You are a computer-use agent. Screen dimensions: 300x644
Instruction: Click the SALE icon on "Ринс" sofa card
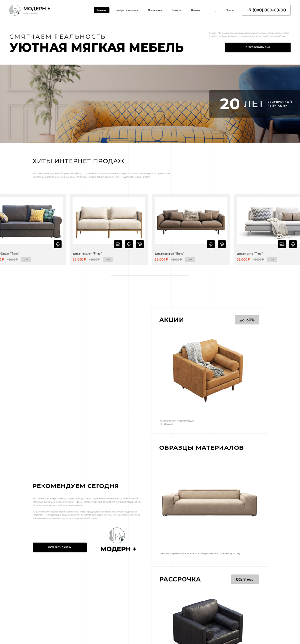[x=118, y=244]
